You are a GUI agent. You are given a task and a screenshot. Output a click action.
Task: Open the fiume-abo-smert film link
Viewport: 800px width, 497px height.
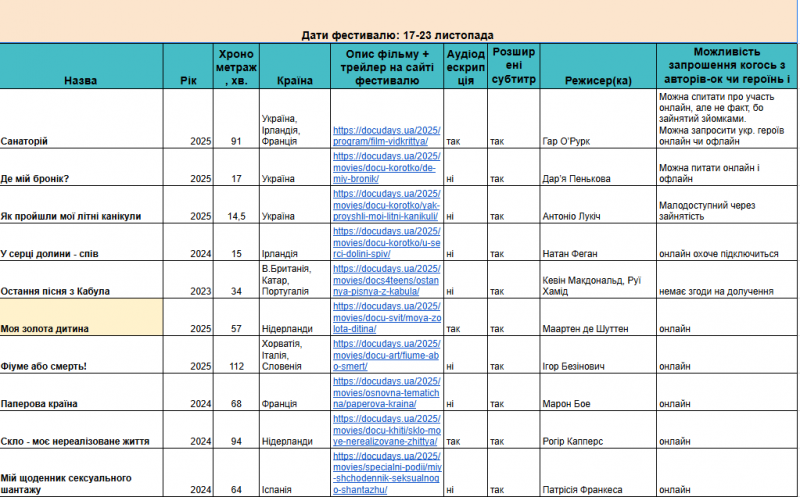[386, 355]
